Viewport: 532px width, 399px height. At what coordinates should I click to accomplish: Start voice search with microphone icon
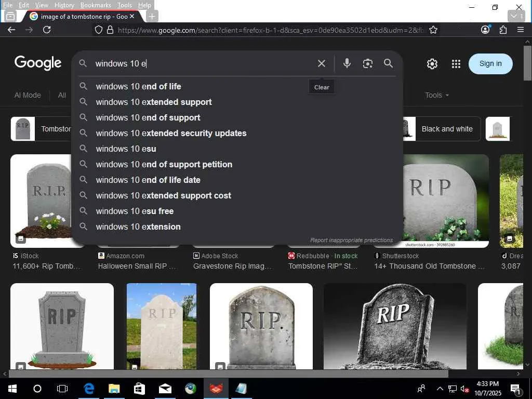[347, 63]
